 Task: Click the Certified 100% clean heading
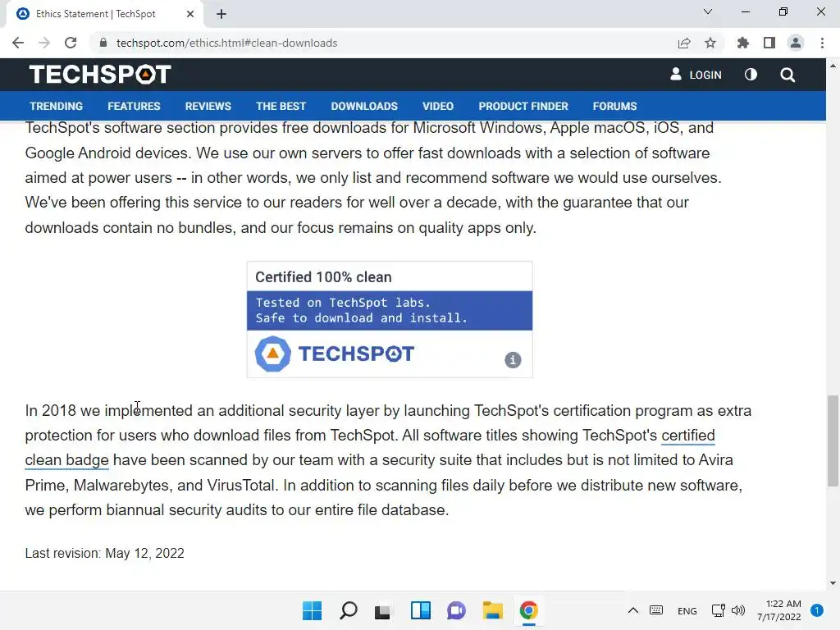click(x=323, y=277)
